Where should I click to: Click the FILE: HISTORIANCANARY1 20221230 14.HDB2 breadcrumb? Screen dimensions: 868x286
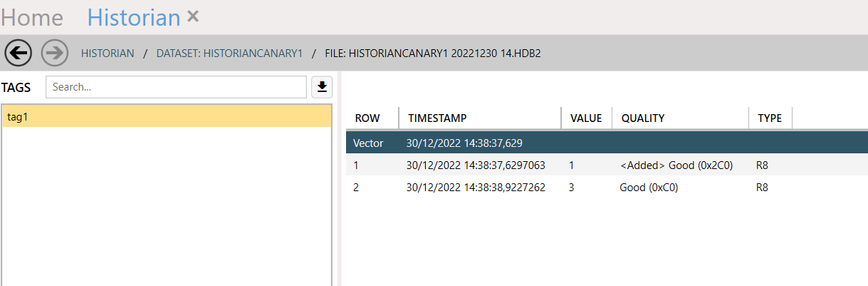432,53
